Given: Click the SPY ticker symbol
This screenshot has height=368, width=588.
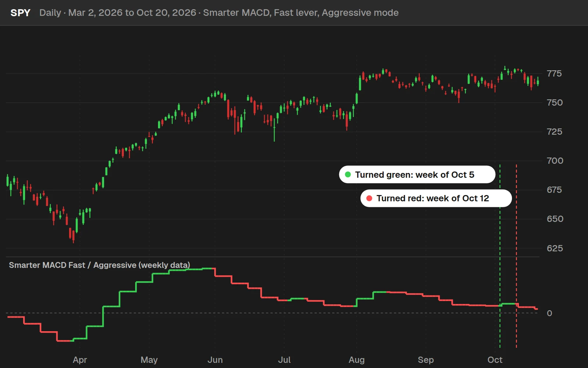Looking at the screenshot, I should [20, 13].
